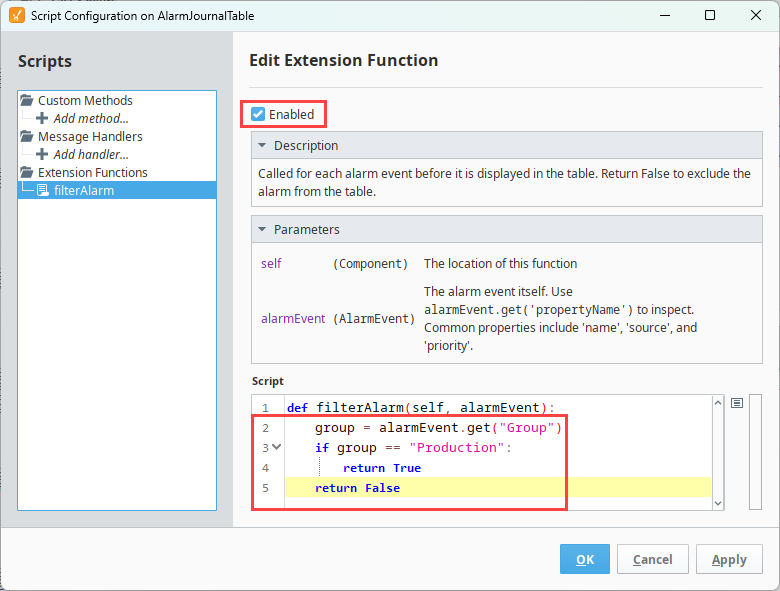This screenshot has width=780, height=591.
Task: Click the Extension Functions folder icon
Action: click(27, 172)
